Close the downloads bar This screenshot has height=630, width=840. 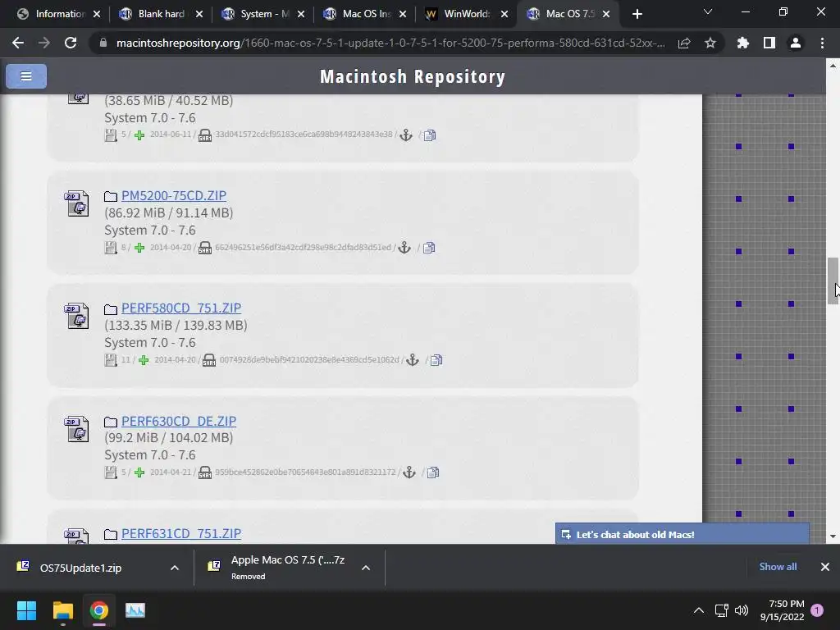pos(825,567)
